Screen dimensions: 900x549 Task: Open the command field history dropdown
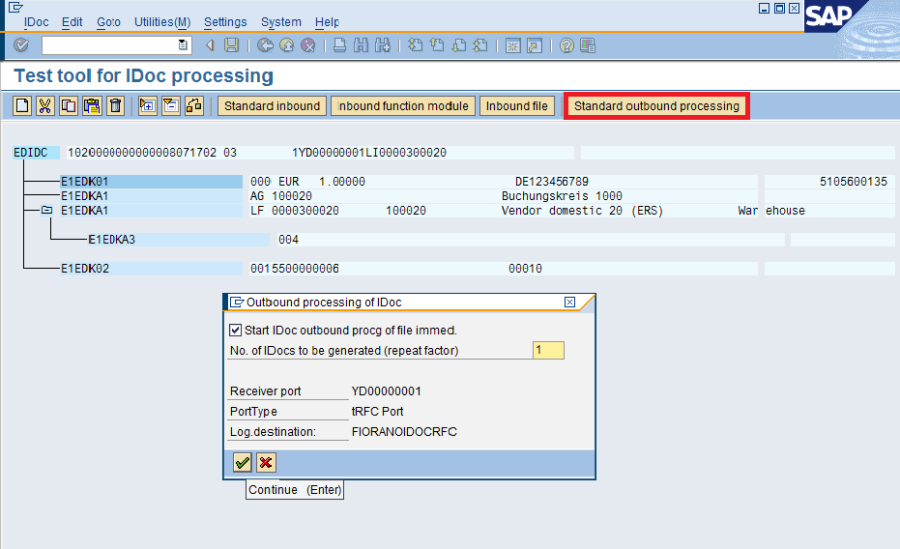[x=183, y=45]
